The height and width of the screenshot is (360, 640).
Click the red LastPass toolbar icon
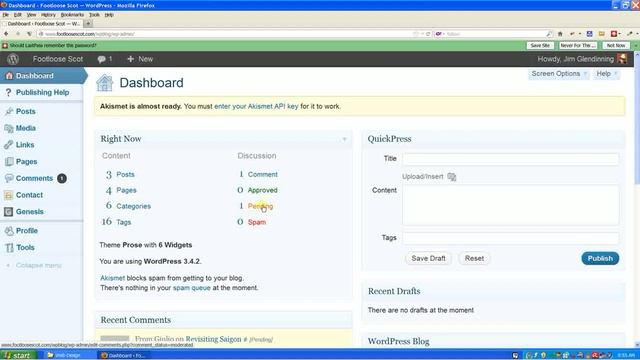pyautogui.click(x=614, y=34)
